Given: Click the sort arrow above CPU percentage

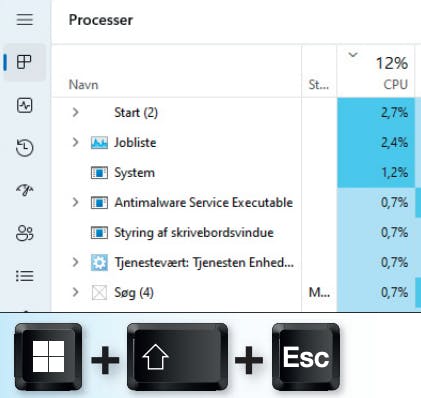Looking at the screenshot, I should tap(353, 54).
